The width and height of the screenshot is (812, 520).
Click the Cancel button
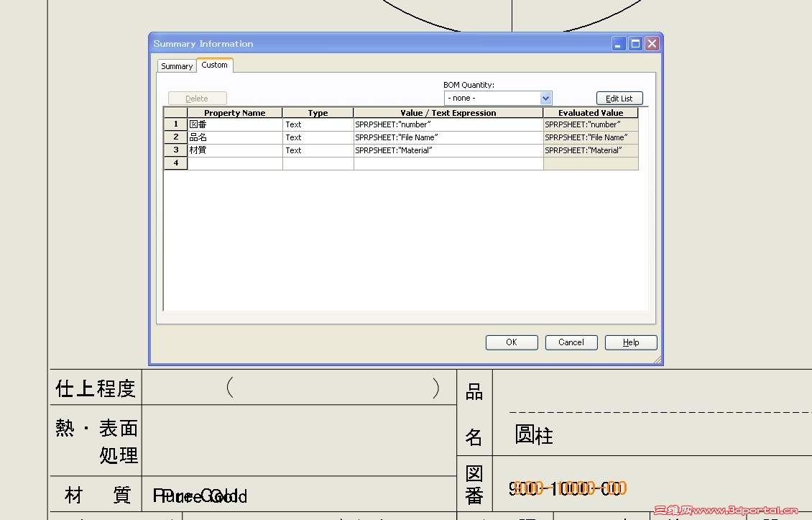[571, 342]
